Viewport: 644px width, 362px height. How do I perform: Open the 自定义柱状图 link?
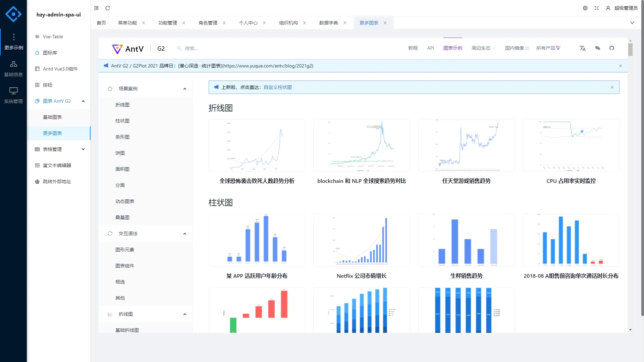point(277,87)
